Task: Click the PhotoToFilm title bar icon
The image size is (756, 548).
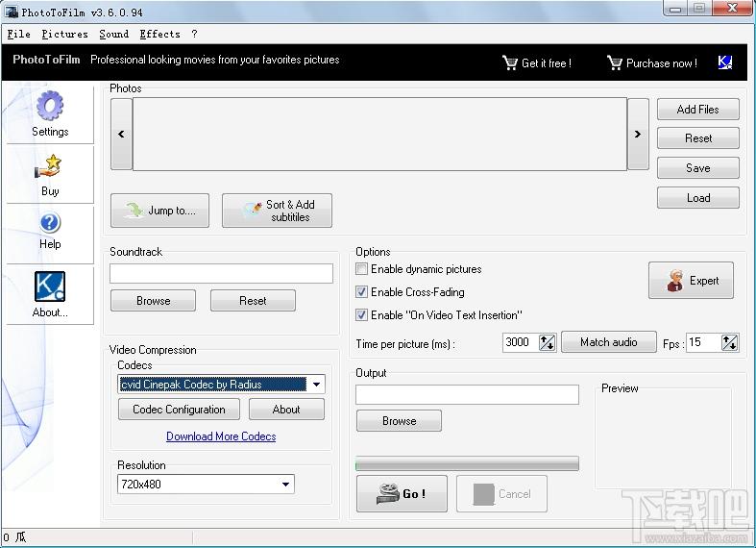Action: tap(12, 12)
